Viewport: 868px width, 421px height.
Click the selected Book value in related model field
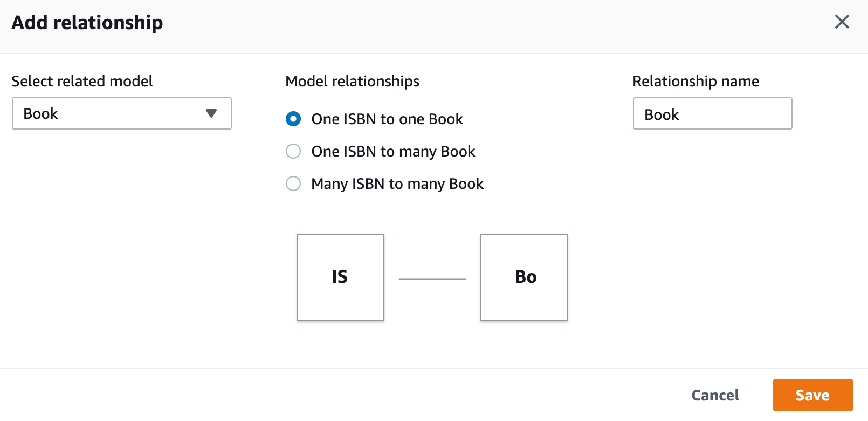40,113
